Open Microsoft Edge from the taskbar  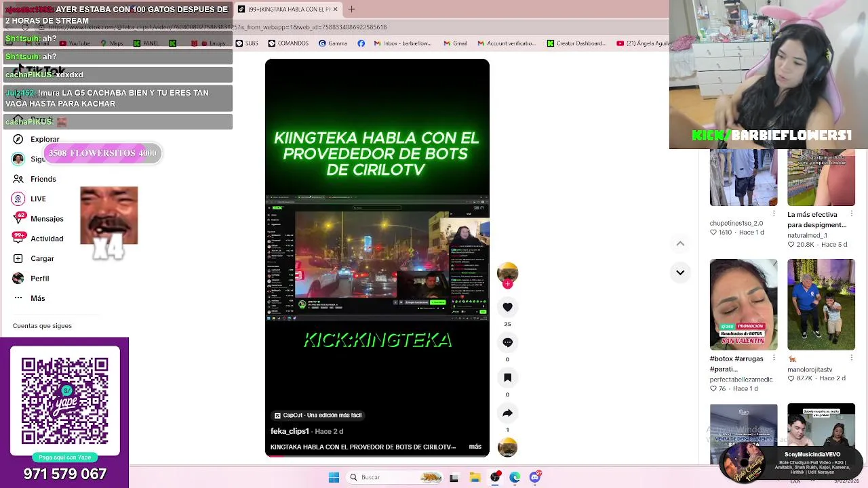[515, 477]
